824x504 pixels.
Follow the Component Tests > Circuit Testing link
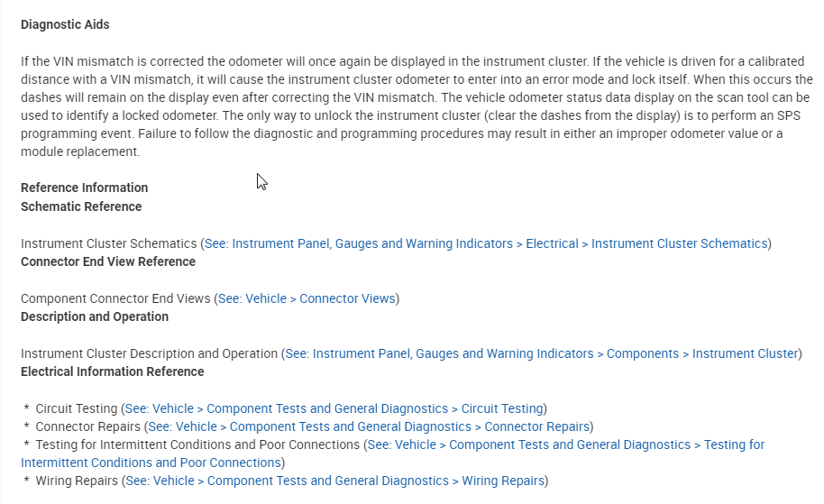point(334,408)
